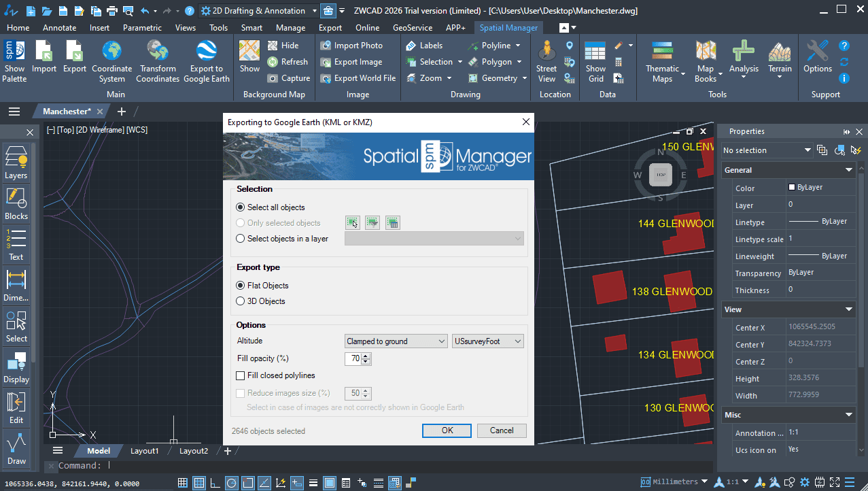Open the Show Grid data tool
868x491 pixels.
(595, 61)
